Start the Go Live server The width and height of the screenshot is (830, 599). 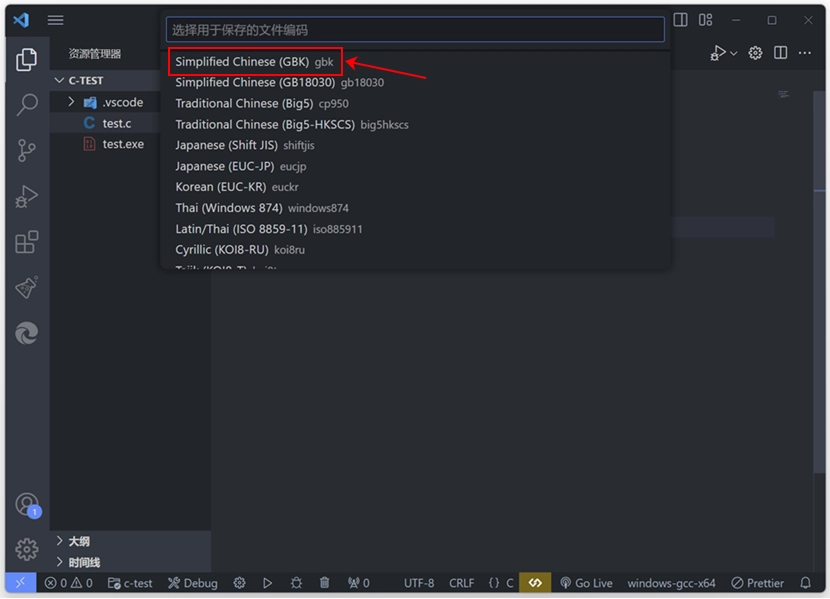click(x=586, y=582)
